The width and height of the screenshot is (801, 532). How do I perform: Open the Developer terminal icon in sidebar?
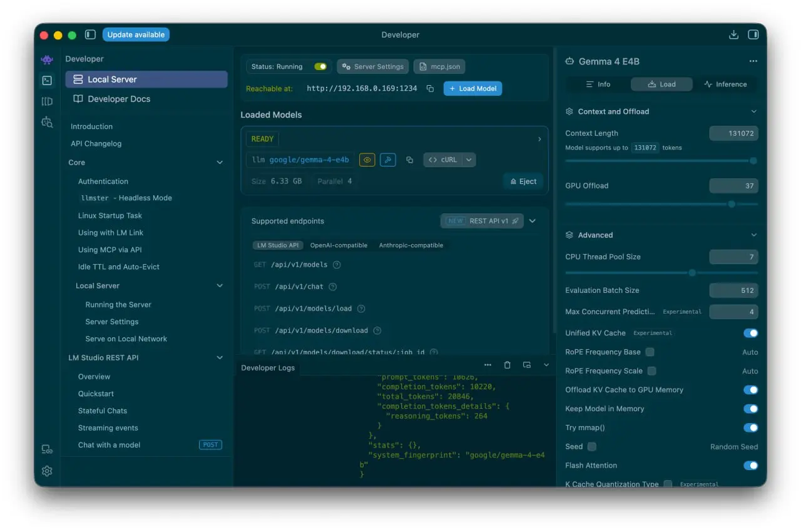pyautogui.click(x=47, y=80)
